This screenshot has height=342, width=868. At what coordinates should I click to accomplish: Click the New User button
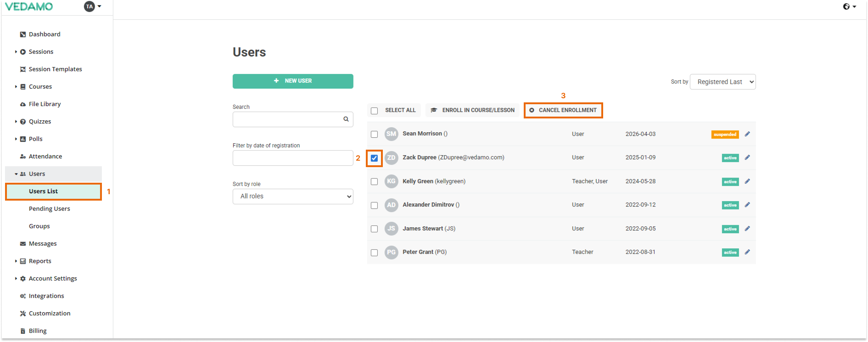click(293, 81)
